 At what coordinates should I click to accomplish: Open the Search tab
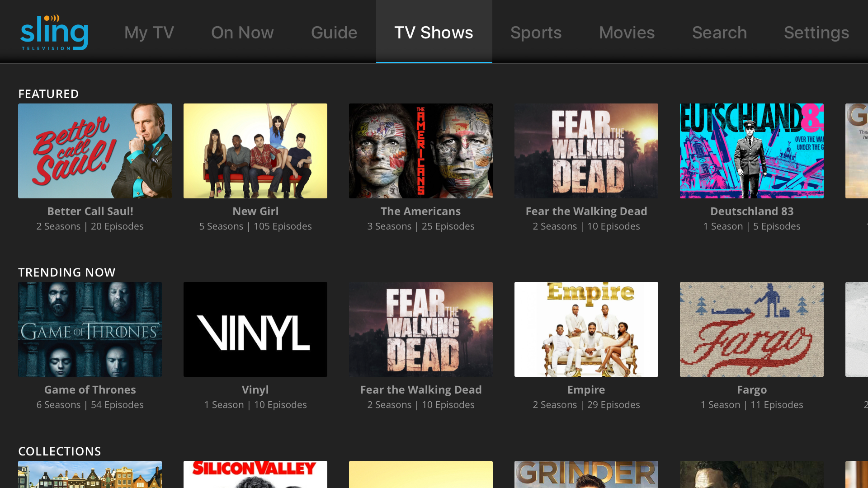point(720,33)
